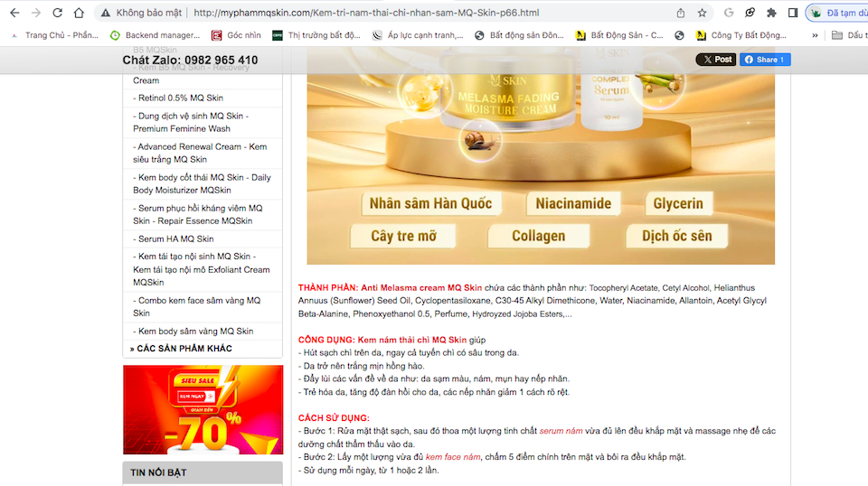The height and width of the screenshot is (486, 868).
Task: Click the not-secure warning icon
Action: coord(105,13)
